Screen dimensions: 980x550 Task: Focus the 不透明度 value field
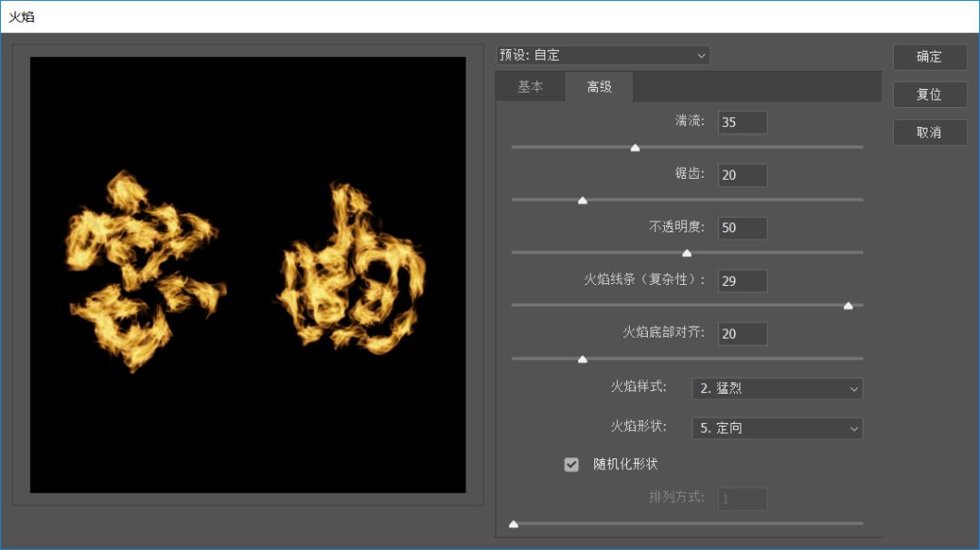pyautogui.click(x=742, y=228)
